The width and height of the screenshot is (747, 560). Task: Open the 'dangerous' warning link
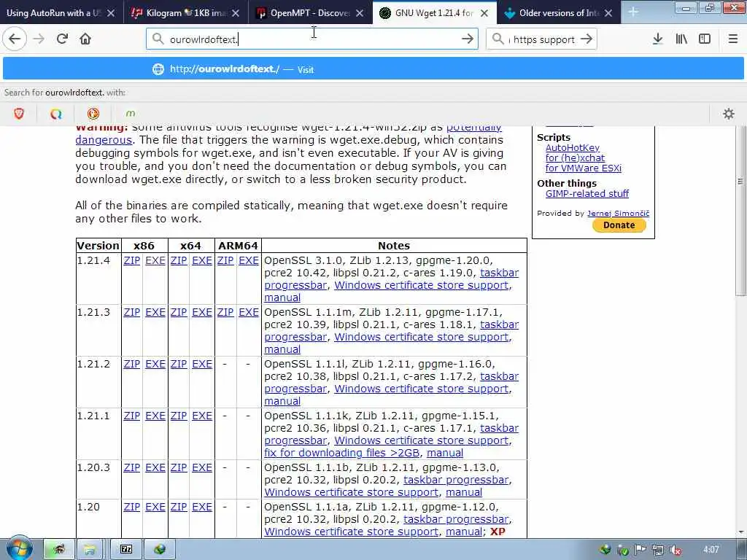click(104, 140)
